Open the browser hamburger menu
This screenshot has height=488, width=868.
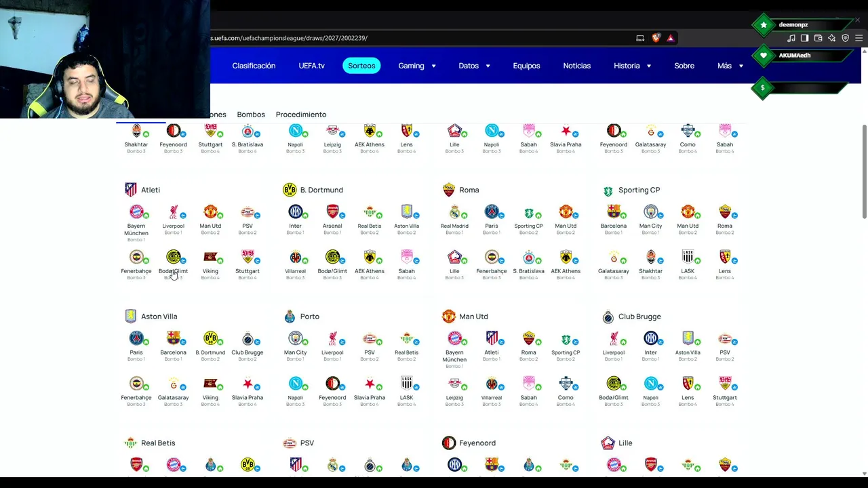tap(859, 38)
